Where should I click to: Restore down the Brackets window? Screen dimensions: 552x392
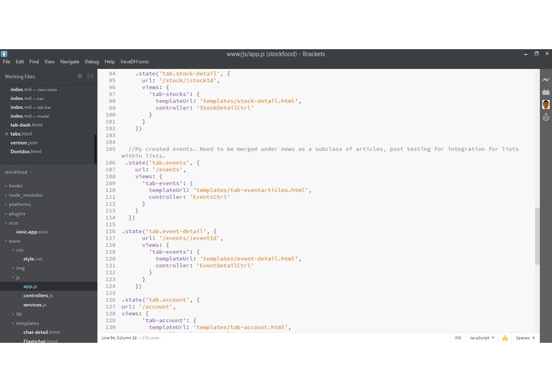(536, 53)
